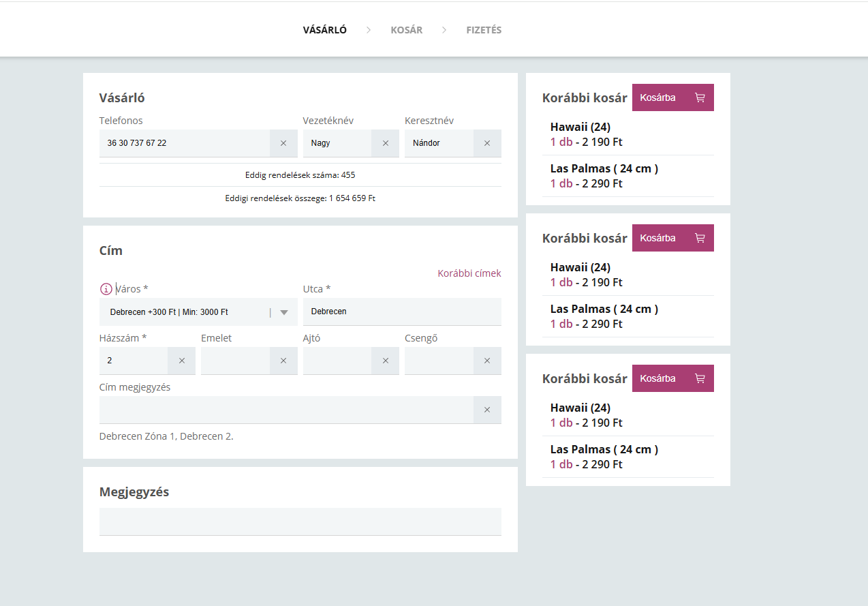Viewport: 868px width, 606px height.
Task: Clear the Cím megjegyzés field
Action: 486,410
